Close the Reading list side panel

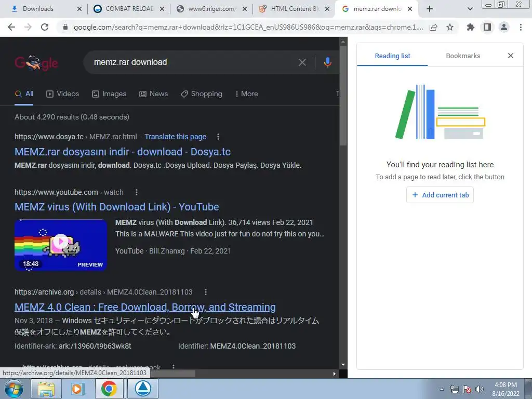(511, 56)
